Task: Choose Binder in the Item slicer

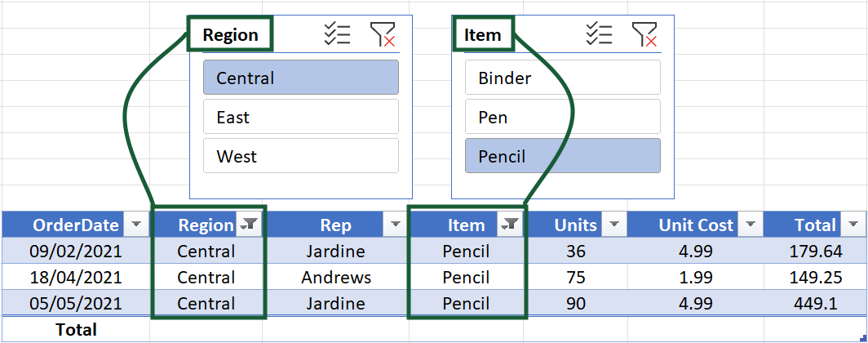Action: [562, 78]
